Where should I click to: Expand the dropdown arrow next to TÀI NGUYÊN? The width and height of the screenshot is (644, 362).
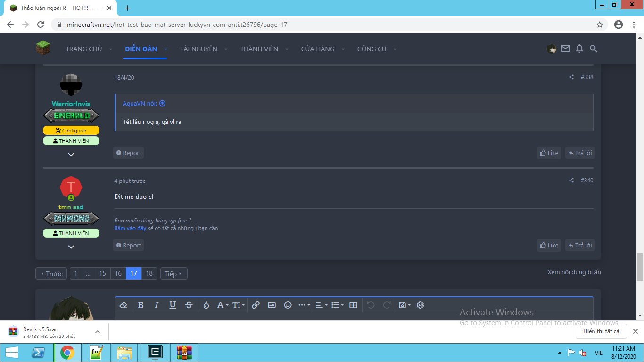[x=226, y=49]
